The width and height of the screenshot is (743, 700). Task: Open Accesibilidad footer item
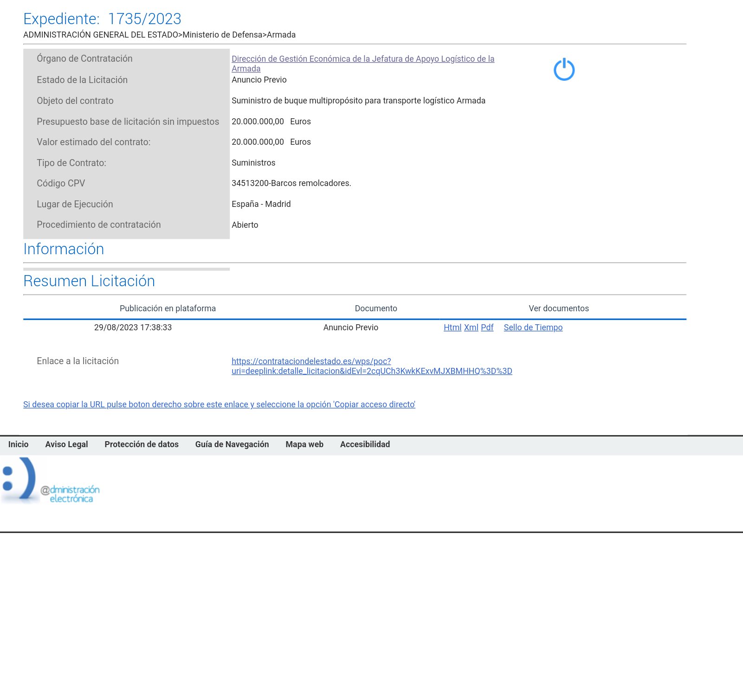tap(365, 444)
